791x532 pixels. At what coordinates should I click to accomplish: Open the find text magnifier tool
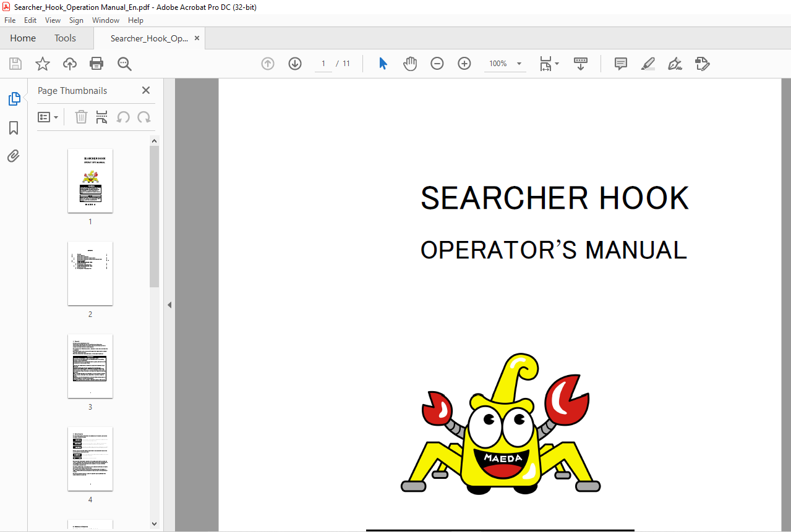coord(124,64)
